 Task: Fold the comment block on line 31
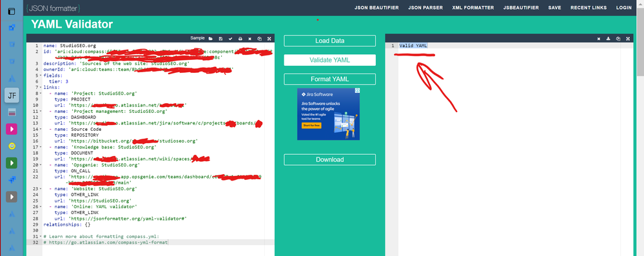click(40, 237)
